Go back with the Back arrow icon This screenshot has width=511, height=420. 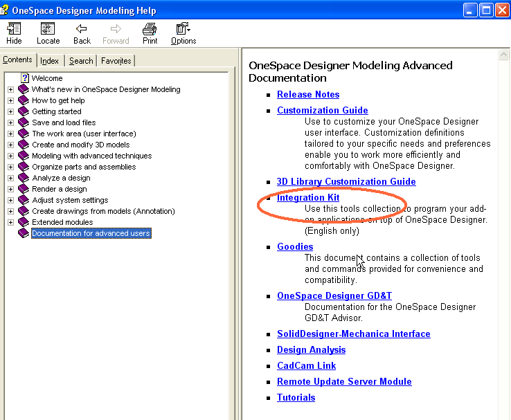pyautogui.click(x=81, y=29)
